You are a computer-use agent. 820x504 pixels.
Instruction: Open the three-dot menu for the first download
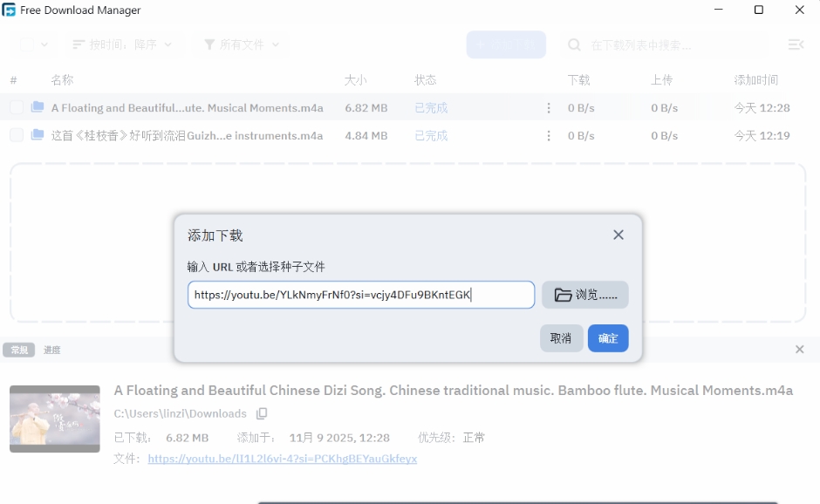(x=549, y=107)
